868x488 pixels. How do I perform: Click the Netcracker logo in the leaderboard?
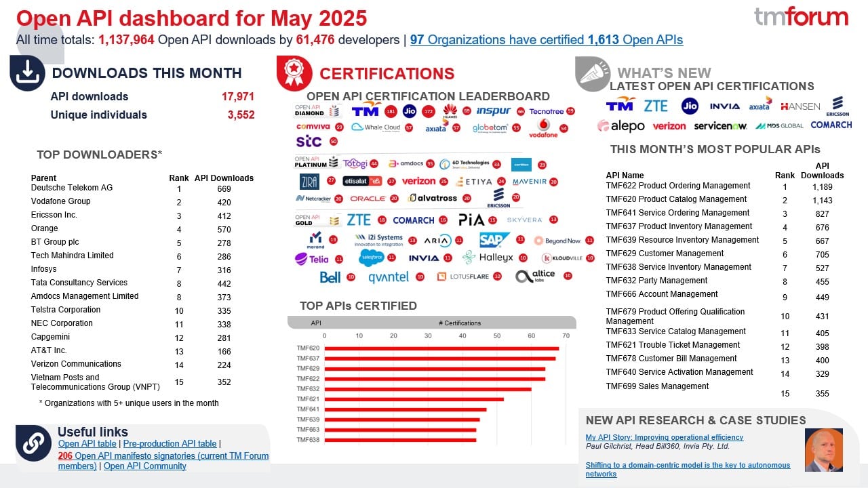pos(313,199)
